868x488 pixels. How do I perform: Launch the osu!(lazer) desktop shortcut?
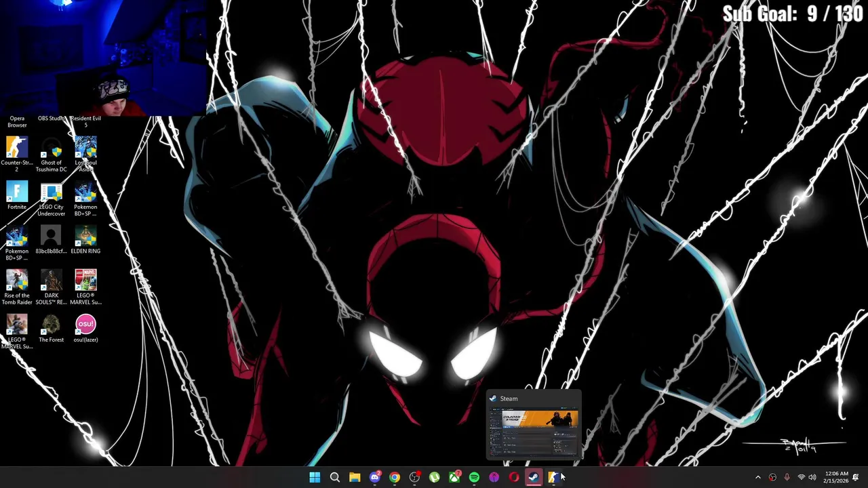[x=85, y=329]
